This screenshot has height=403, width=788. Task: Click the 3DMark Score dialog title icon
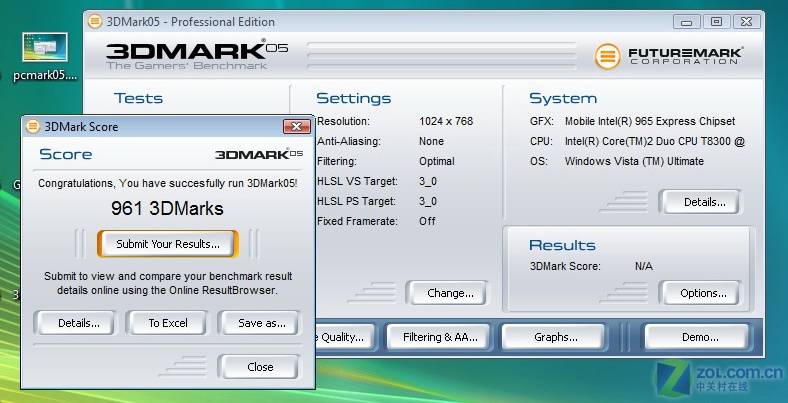33,126
